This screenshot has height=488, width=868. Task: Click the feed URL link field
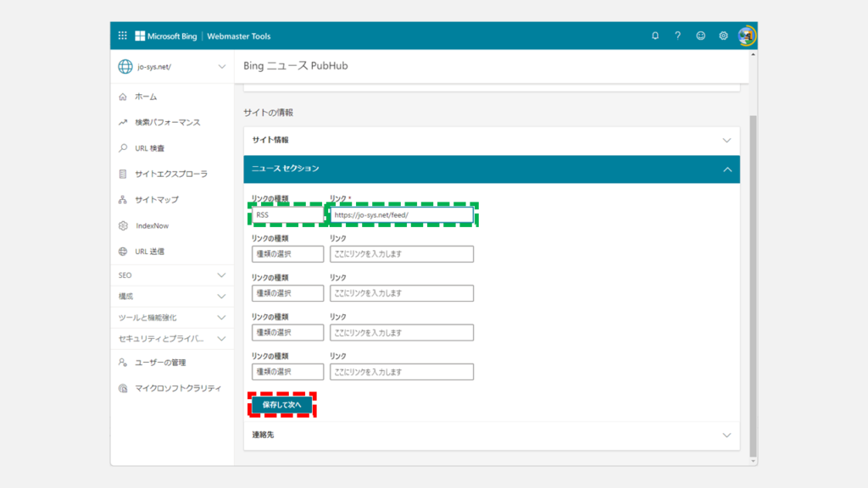pos(401,215)
